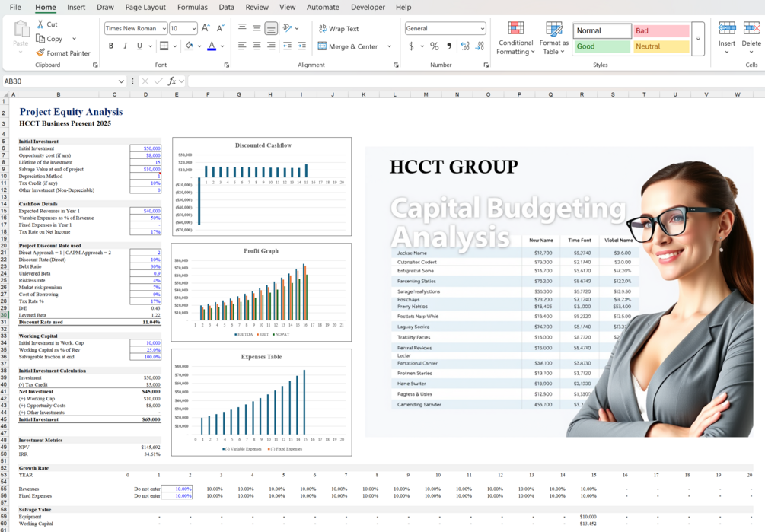The image size is (765, 532).
Task: Apply fill color paint bucket
Action: point(189,46)
